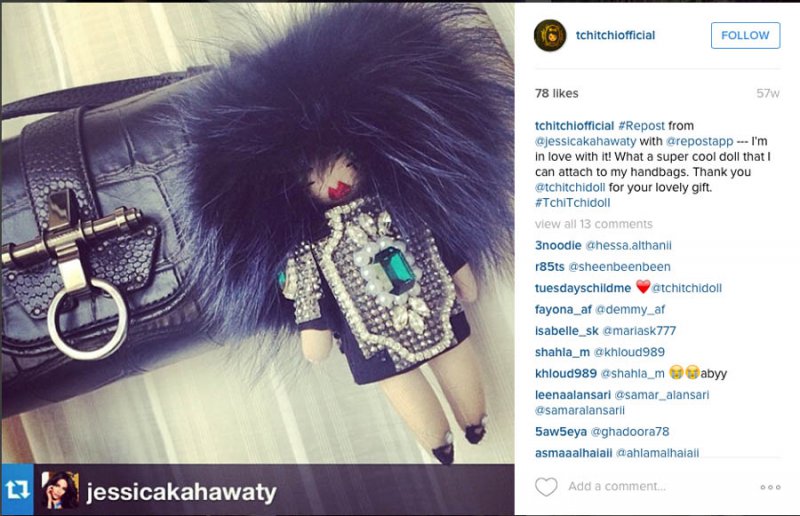This screenshot has height=516, width=800.
Task: Open tuesdayschildme's profile link
Action: [x=583, y=288]
